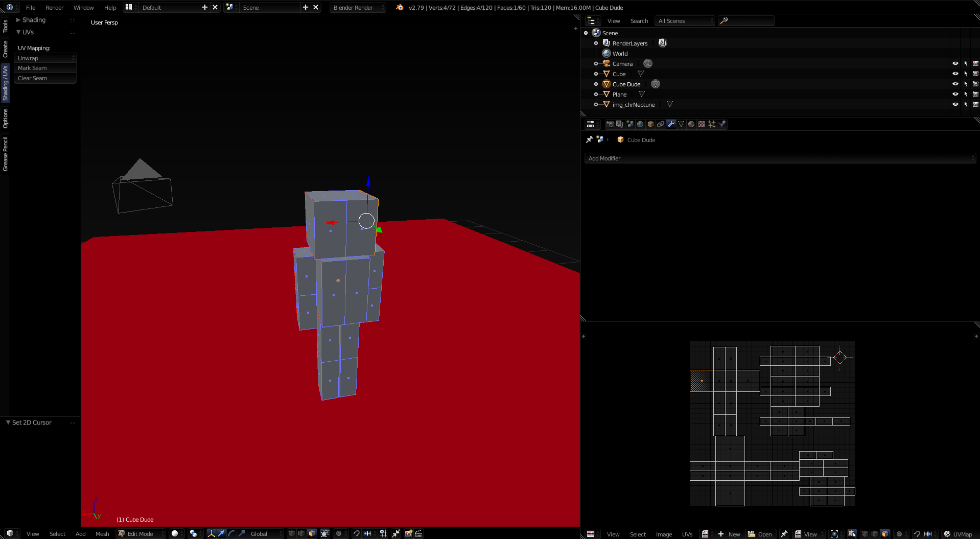This screenshot has height=539, width=980.
Task: Open the Object properties tab
Action: click(x=650, y=124)
